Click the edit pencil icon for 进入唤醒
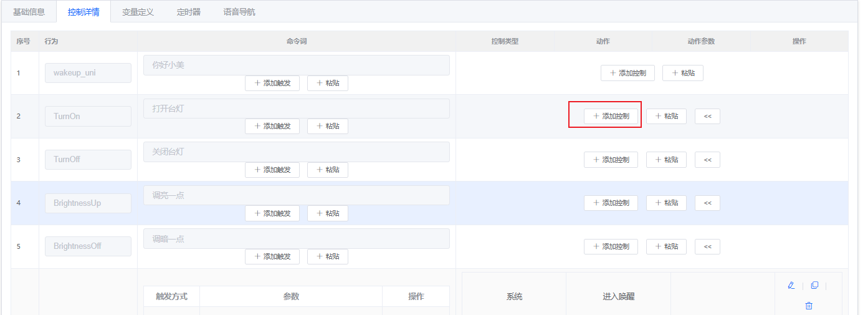This screenshot has height=315, width=868. [x=791, y=286]
